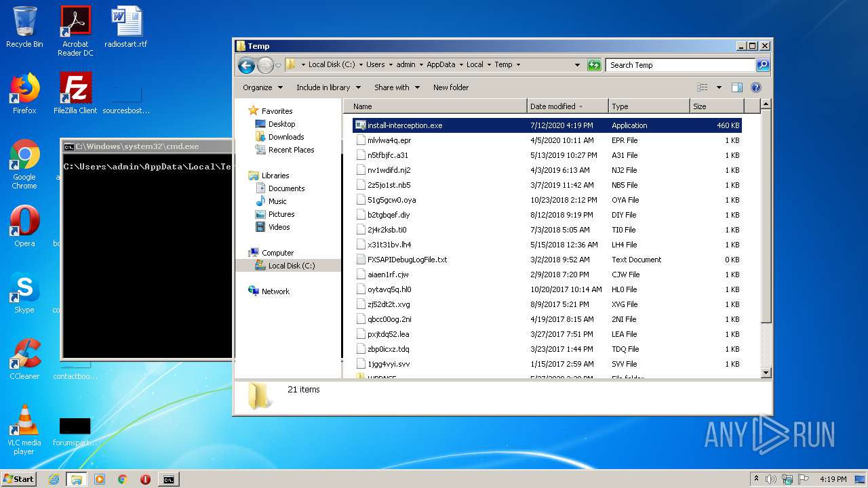
Task: Open the Recycle Bin on desktop
Action: point(24,27)
